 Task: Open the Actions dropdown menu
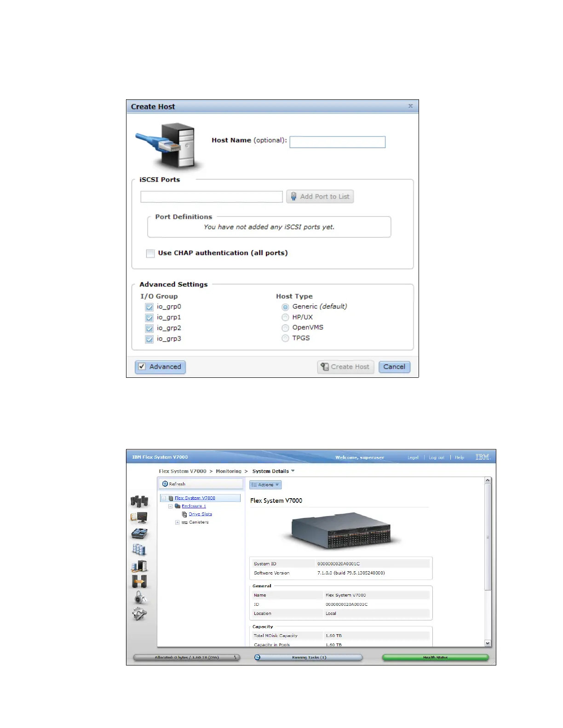[x=265, y=485]
